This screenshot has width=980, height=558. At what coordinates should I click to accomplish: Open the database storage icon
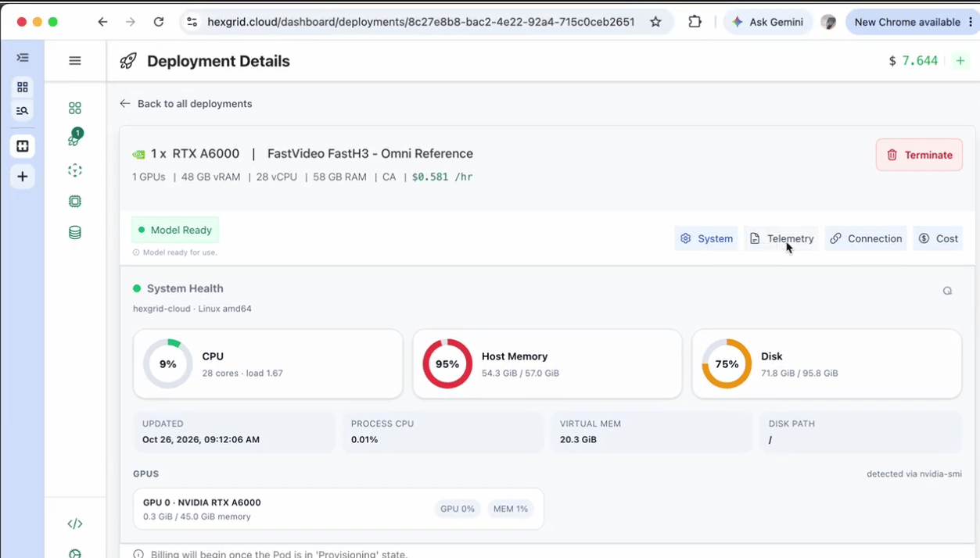click(75, 232)
